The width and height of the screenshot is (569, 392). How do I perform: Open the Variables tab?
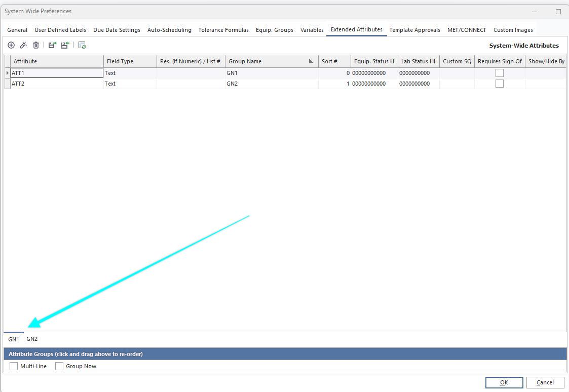312,30
